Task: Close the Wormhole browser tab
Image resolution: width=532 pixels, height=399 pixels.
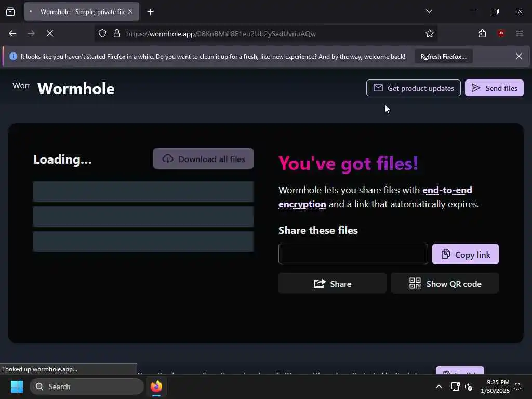Action: (130, 11)
